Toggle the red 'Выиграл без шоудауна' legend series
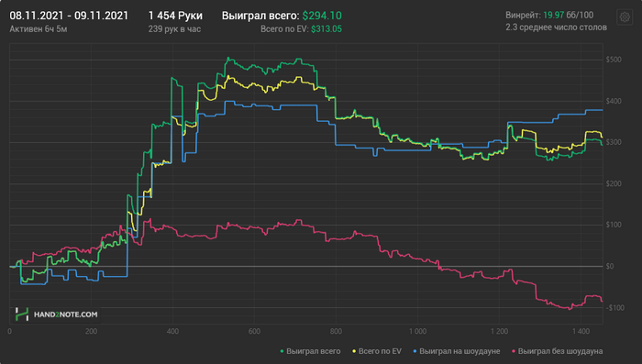This screenshot has width=642, height=364. tap(557, 351)
